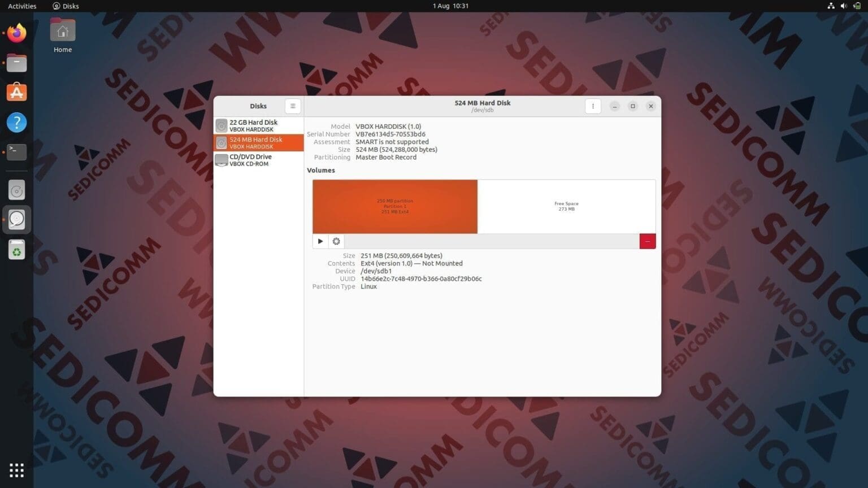Open the Disks application hamburger menu
This screenshot has width=868, height=488.
[x=293, y=106]
